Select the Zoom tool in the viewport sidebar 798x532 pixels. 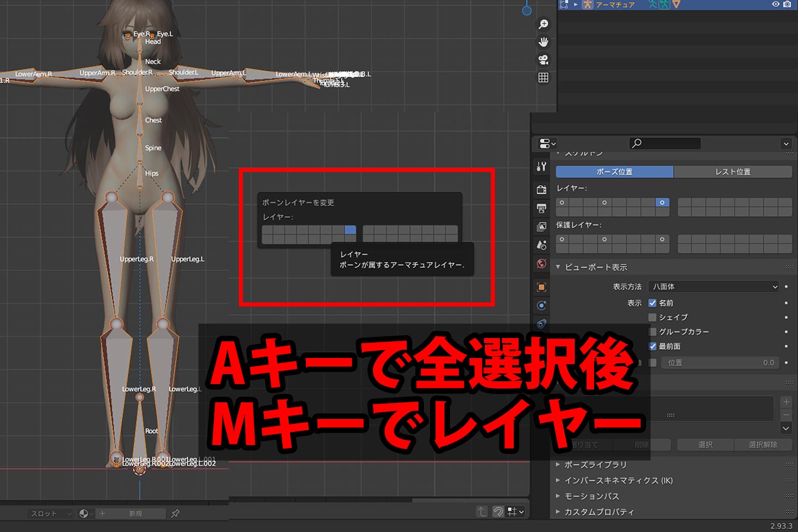(543, 24)
